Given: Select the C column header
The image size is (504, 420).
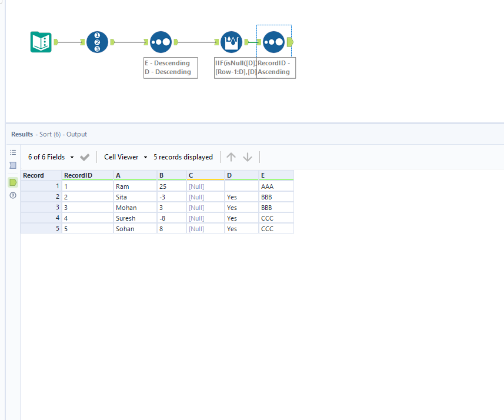Looking at the screenshot, I should pos(205,175).
